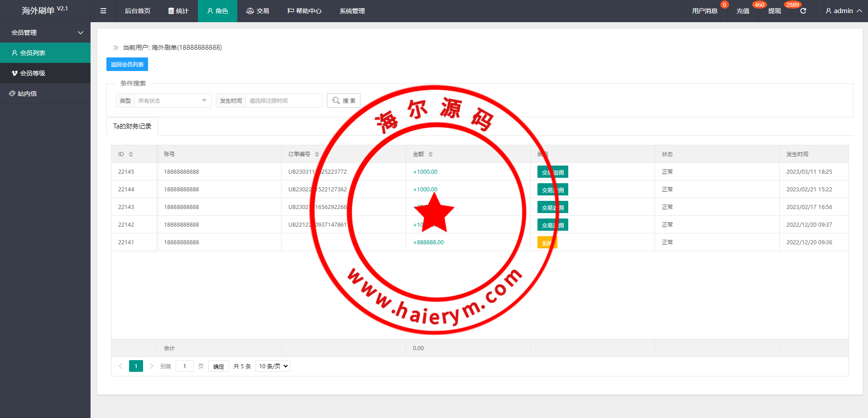This screenshot has height=418, width=868.
Task: Open the 统计 top menu
Action: (178, 11)
